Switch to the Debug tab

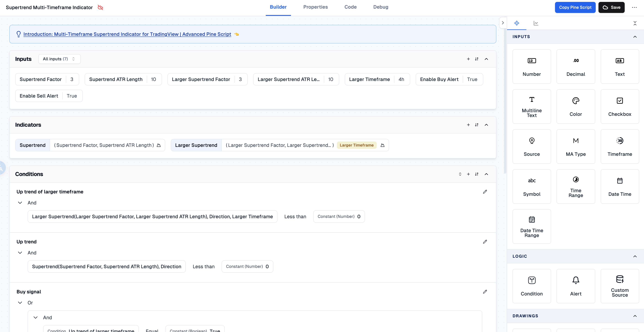tap(380, 7)
